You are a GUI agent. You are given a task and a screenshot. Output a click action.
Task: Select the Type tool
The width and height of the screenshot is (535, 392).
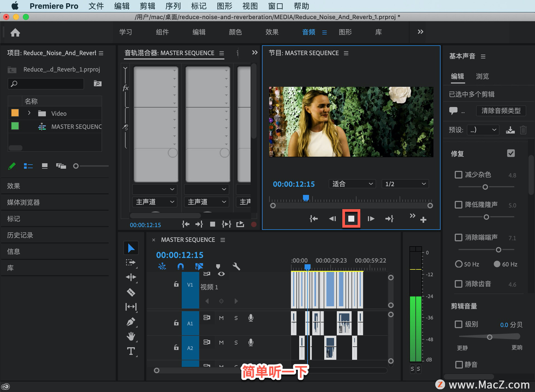[x=131, y=351]
